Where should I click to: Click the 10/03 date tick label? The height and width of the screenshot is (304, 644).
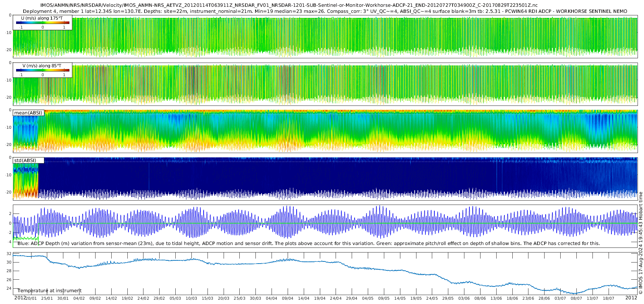(x=191, y=298)
